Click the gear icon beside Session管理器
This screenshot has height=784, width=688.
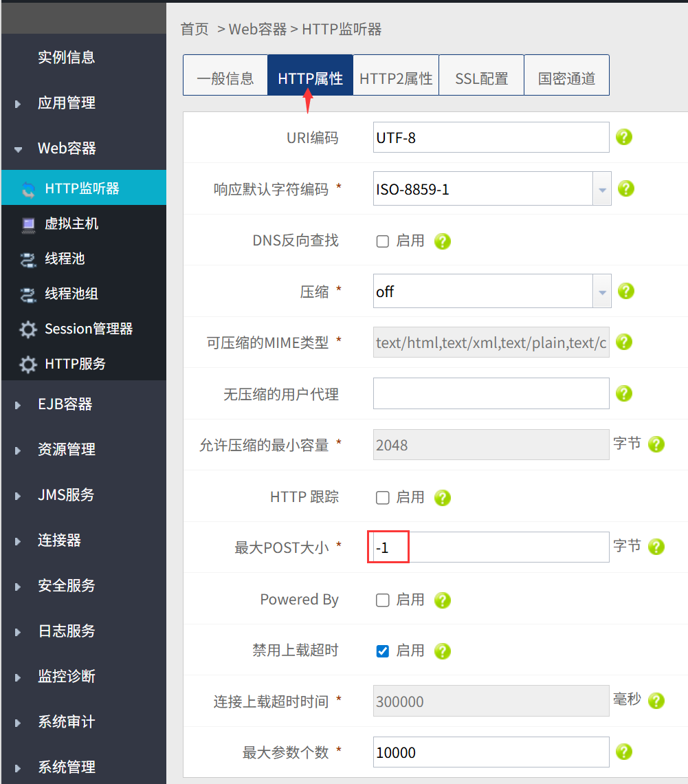click(x=28, y=329)
